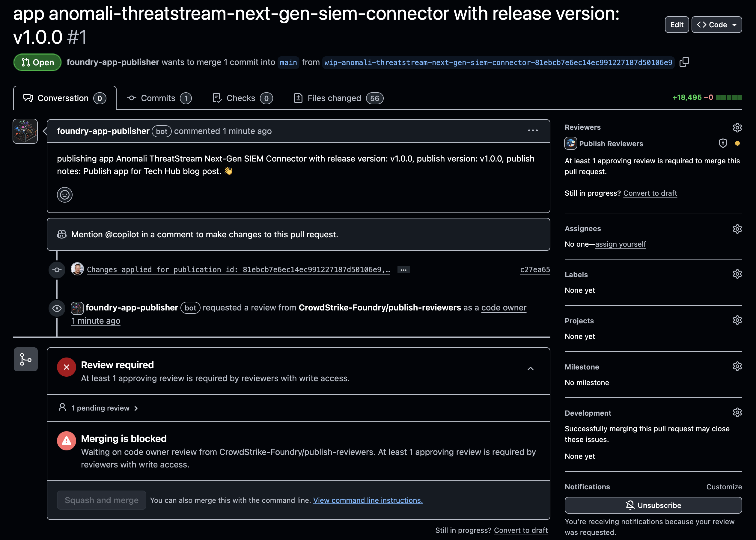This screenshot has height=540, width=756.
Task: Open the Commits tab
Action: click(158, 98)
